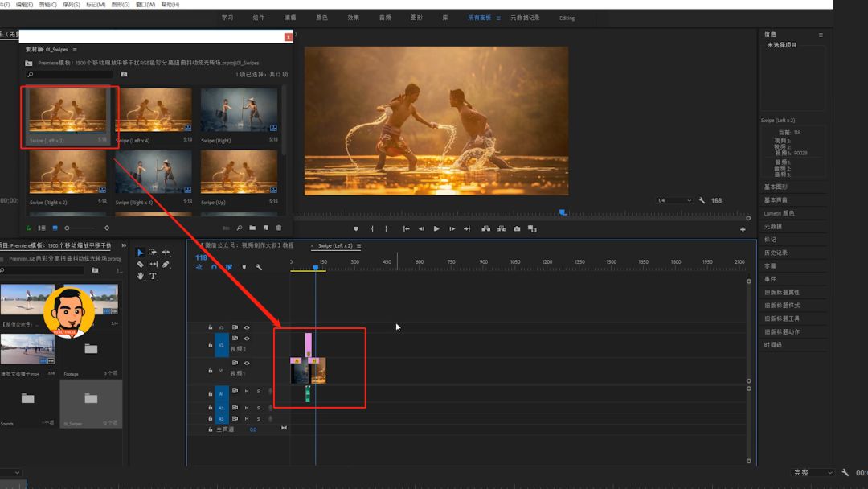Toggle V2 track output eye
Screen dimensions: 868x489
click(x=247, y=339)
